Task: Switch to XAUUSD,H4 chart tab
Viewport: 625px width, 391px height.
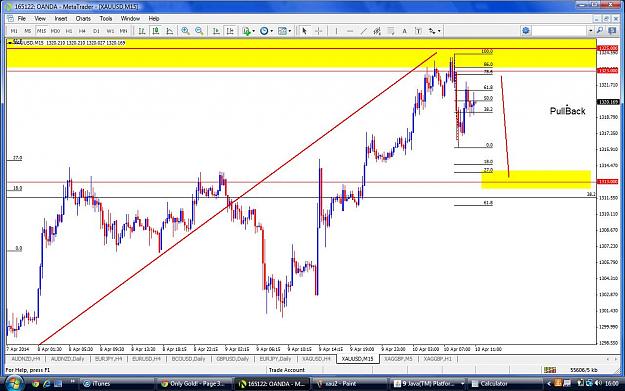Action: click(316, 359)
